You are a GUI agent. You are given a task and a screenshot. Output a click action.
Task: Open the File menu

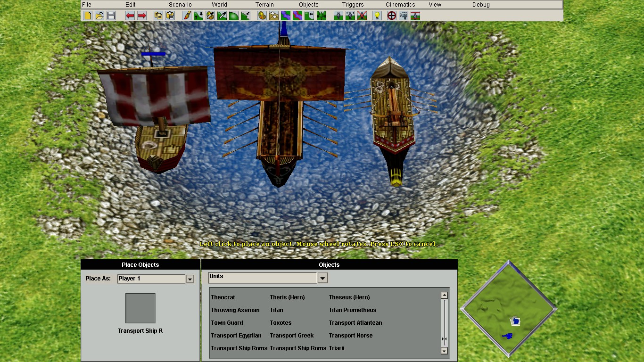click(87, 5)
